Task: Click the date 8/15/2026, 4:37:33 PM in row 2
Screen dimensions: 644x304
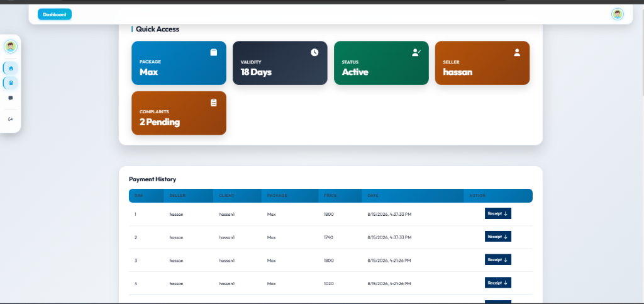Action: (389, 237)
